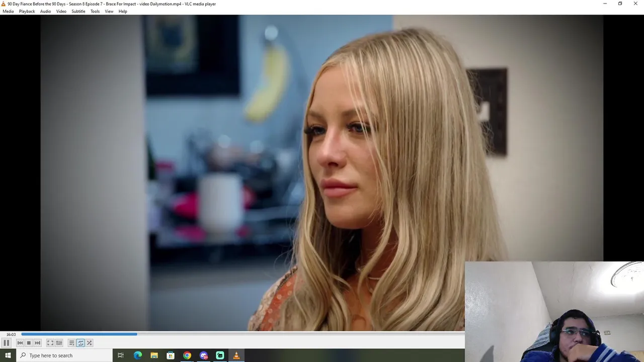Open Microsoft Store from taskbar
Screen dimensions: 644x362
click(x=171, y=355)
